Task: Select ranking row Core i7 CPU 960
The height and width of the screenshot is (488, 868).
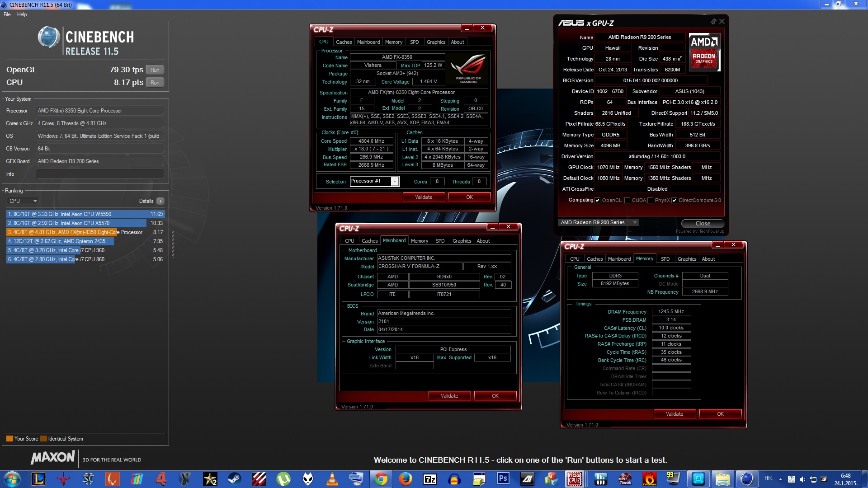Action: [x=85, y=250]
